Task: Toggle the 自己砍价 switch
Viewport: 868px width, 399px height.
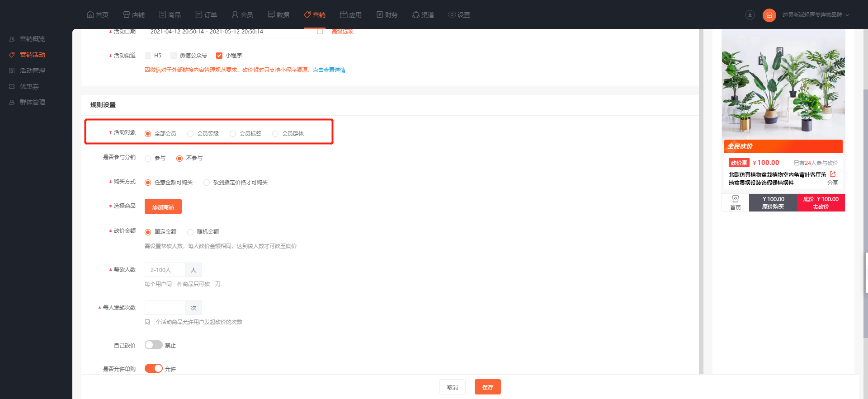Action: pyautogui.click(x=154, y=345)
